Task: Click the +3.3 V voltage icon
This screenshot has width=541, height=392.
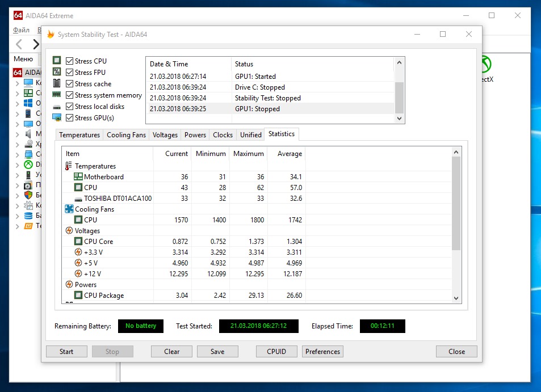Action: click(78, 252)
